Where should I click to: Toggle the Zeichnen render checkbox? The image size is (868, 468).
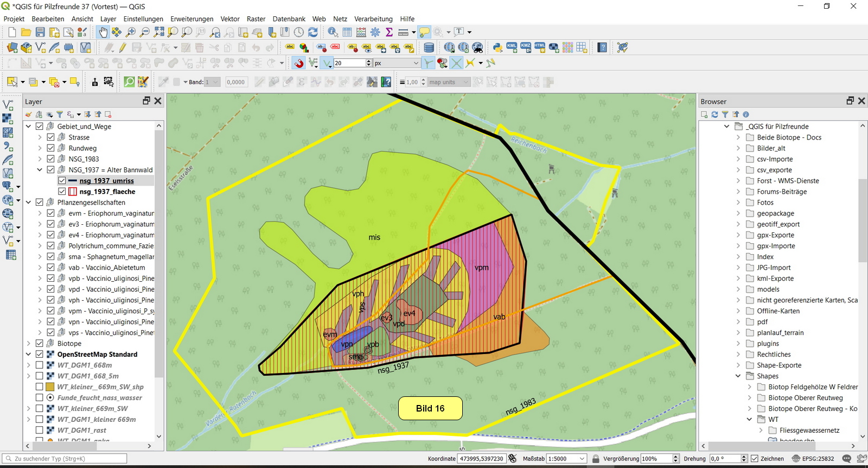tap(754, 459)
